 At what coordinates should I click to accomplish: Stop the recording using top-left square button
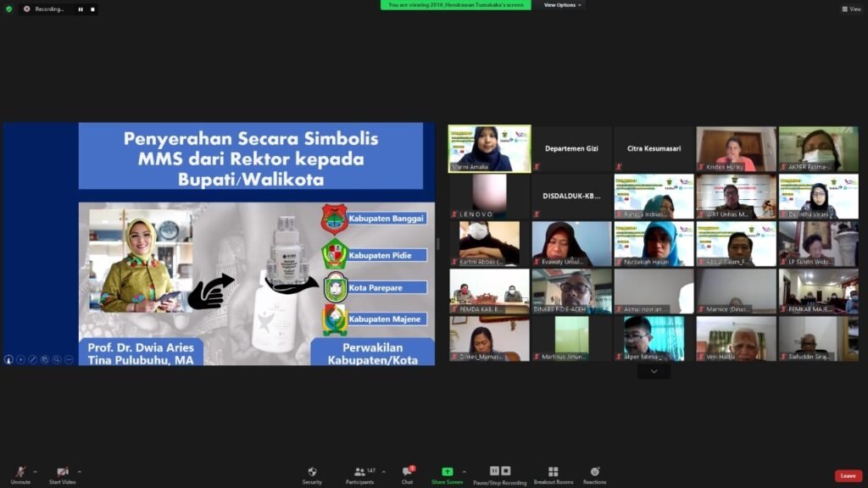[x=91, y=9]
